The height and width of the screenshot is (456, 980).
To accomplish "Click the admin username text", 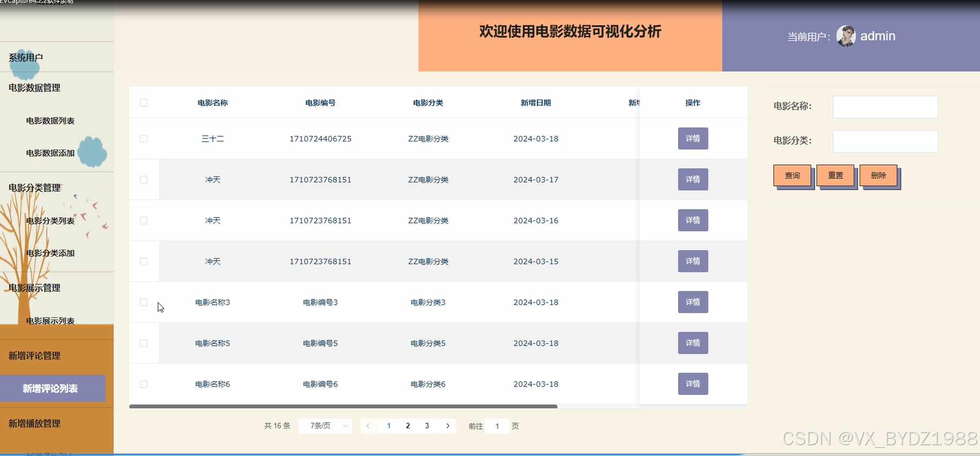I will pos(878,36).
